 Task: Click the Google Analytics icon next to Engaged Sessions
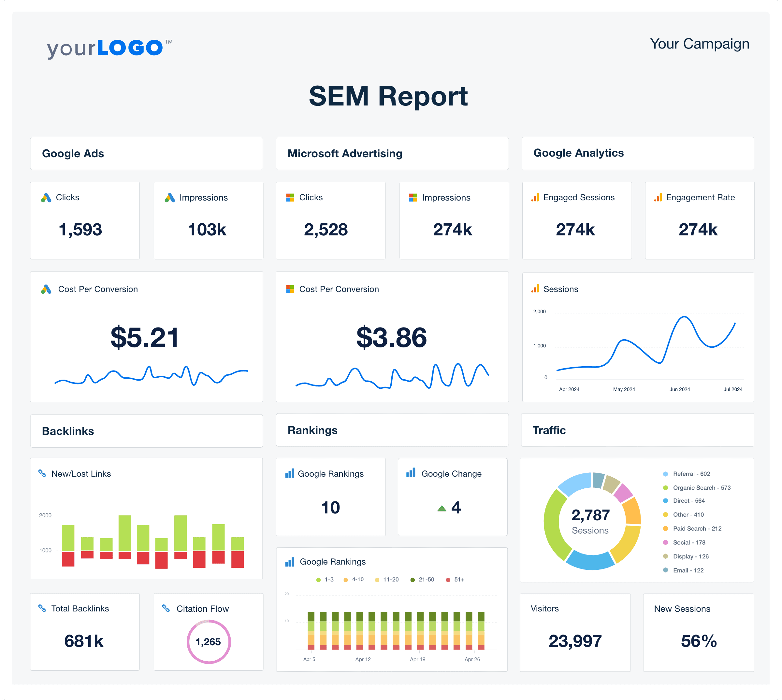535,198
